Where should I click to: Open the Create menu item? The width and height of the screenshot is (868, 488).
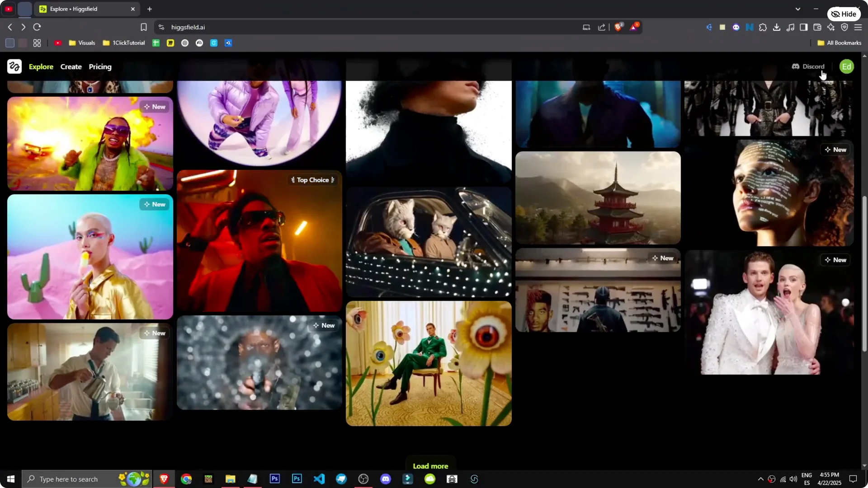(x=71, y=66)
